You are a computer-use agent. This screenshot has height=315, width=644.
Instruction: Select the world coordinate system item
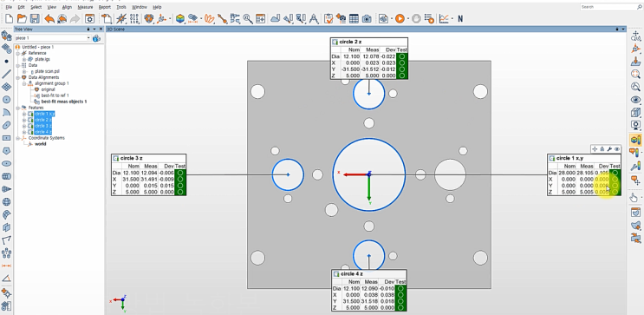(40, 144)
